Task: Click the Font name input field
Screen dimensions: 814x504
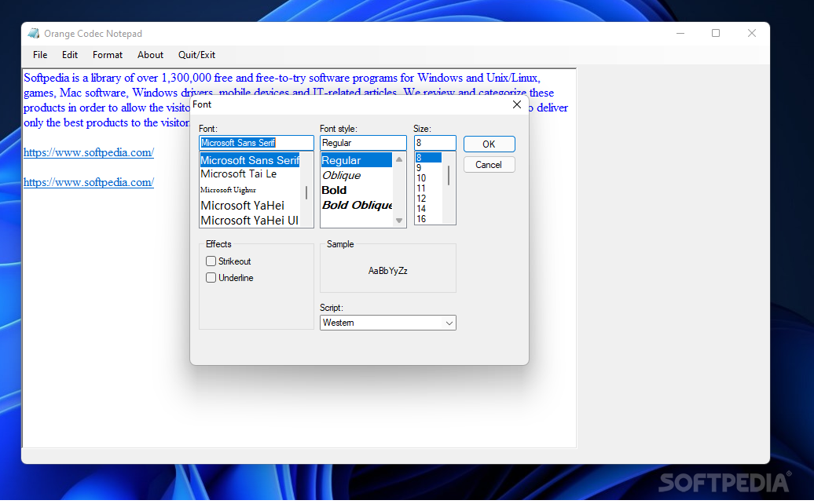Action: (256, 143)
